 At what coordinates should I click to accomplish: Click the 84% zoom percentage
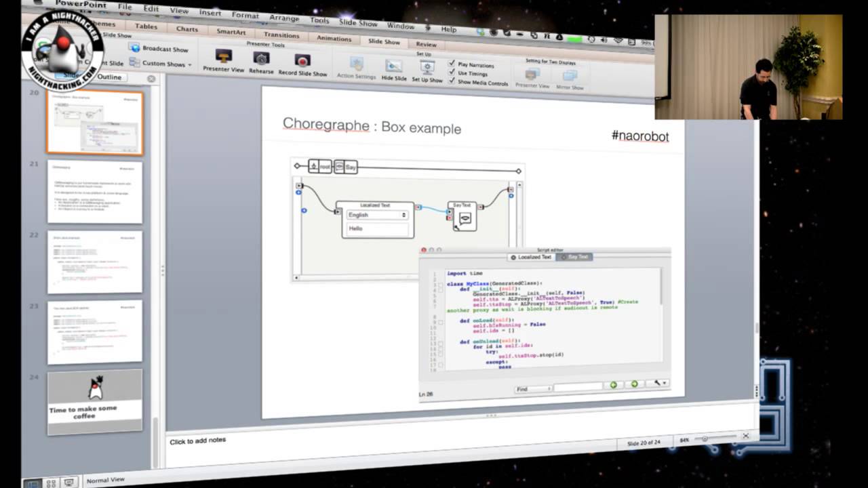[x=684, y=440]
